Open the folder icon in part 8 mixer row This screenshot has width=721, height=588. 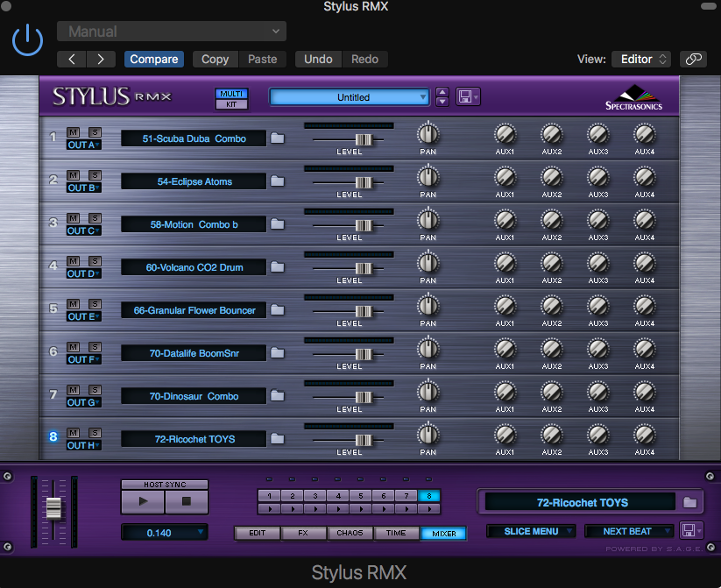click(277, 438)
